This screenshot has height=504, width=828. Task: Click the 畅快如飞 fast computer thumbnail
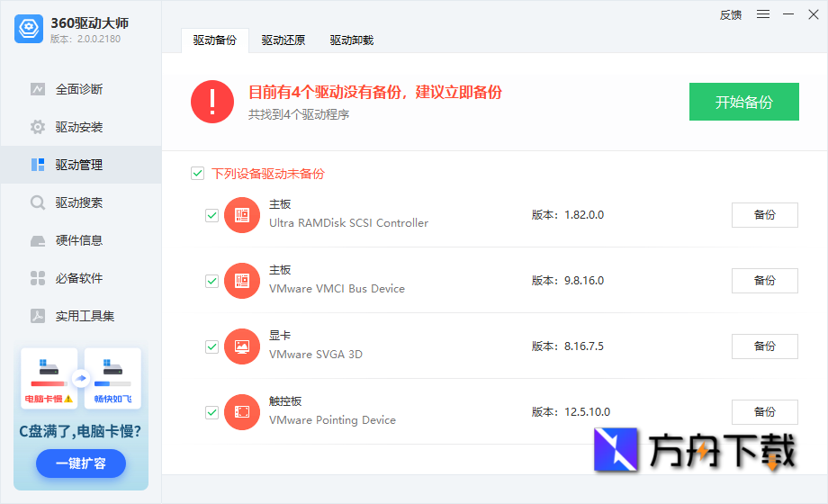(113, 378)
